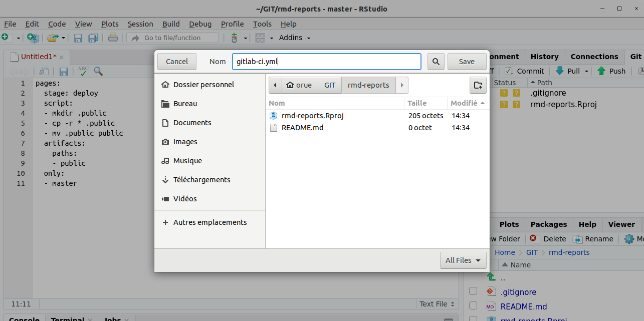Open the Addins dropdown menu
Image resolution: width=644 pixels, height=321 pixels.
pyautogui.click(x=294, y=38)
